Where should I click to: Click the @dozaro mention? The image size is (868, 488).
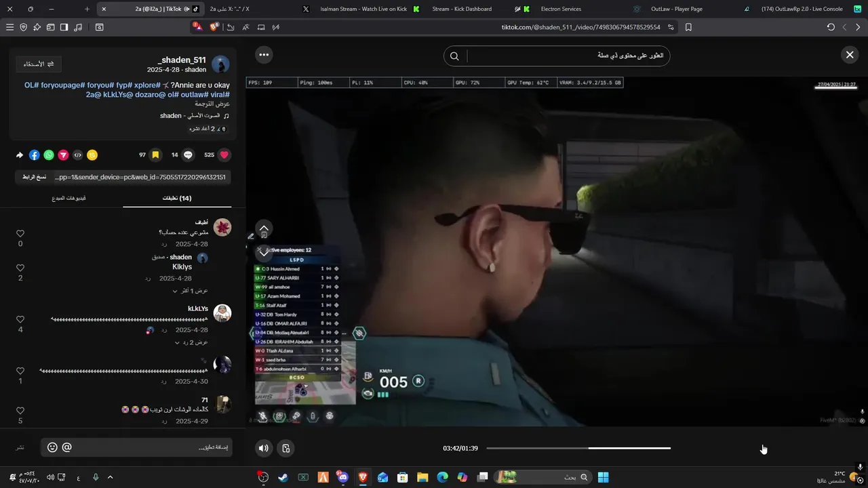tap(151, 95)
